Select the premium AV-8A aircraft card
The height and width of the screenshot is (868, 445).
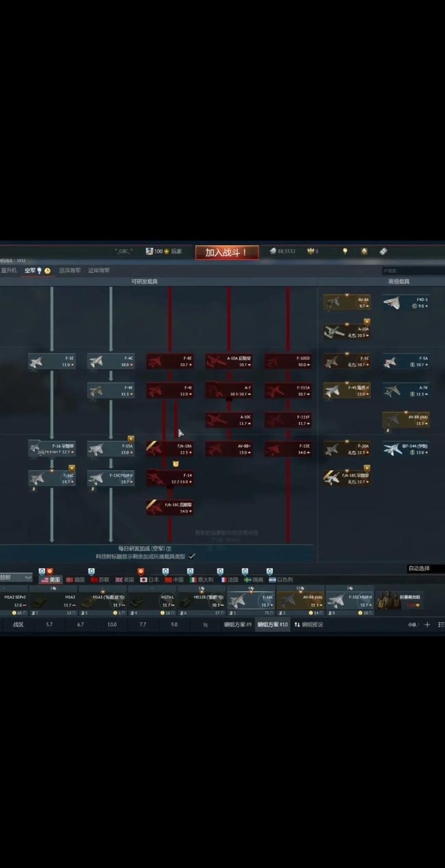pos(347,302)
